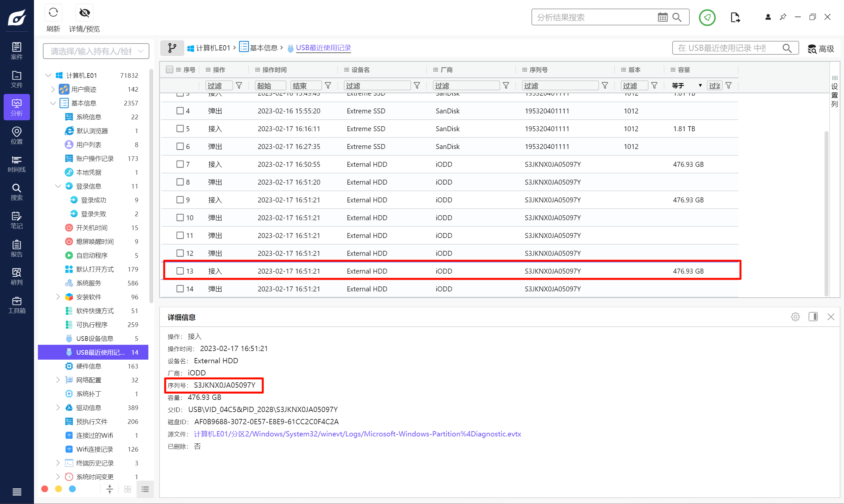The height and width of the screenshot is (504, 844).
Task: Click the yellow color tag dot
Action: 58,489
